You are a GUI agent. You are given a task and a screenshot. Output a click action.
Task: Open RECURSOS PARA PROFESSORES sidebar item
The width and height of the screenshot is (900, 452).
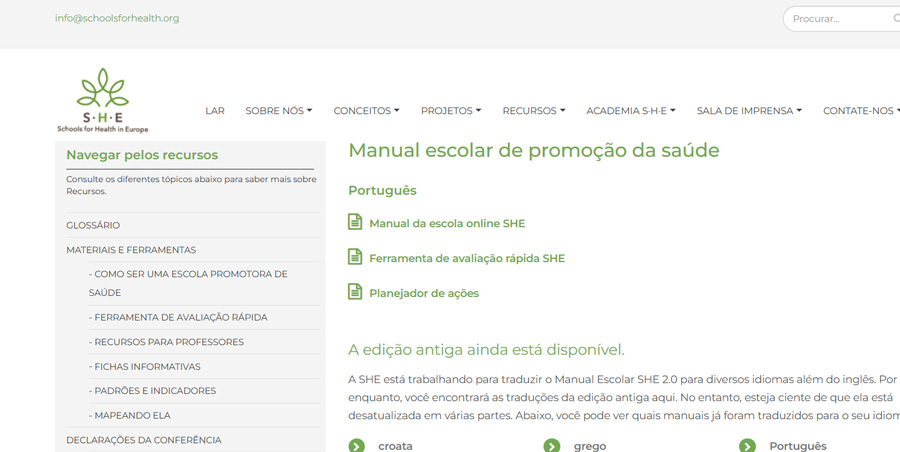(166, 342)
